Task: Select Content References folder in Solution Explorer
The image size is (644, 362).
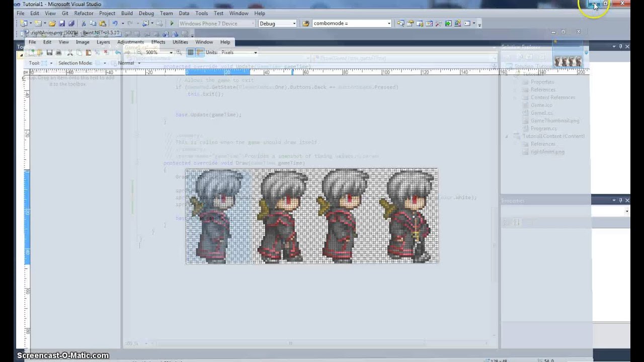Action: 552,98
